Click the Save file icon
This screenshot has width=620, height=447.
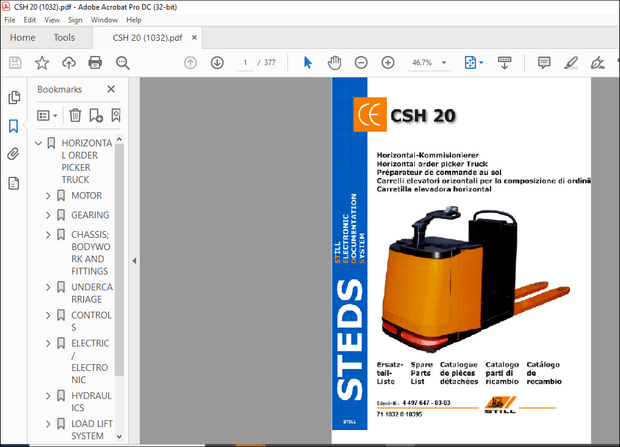coord(15,63)
